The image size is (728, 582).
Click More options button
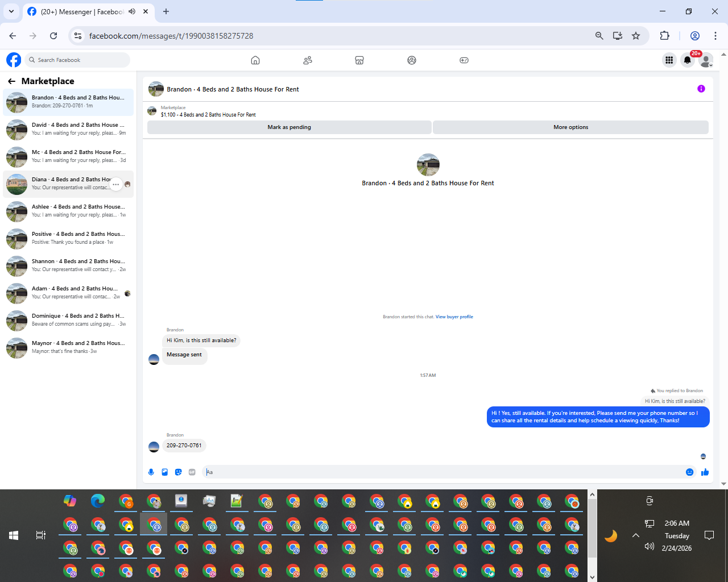[571, 127]
